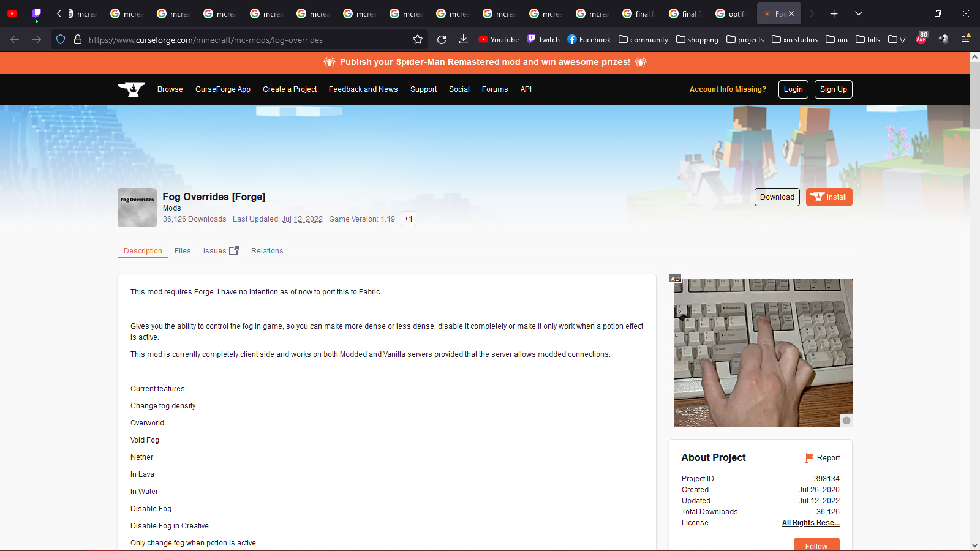Expand the xin studios bookmarks folder
The width and height of the screenshot is (980, 551).
[794, 40]
